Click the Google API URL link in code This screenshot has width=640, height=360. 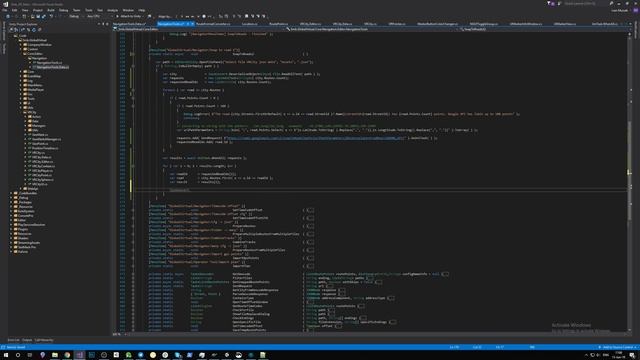316,138
